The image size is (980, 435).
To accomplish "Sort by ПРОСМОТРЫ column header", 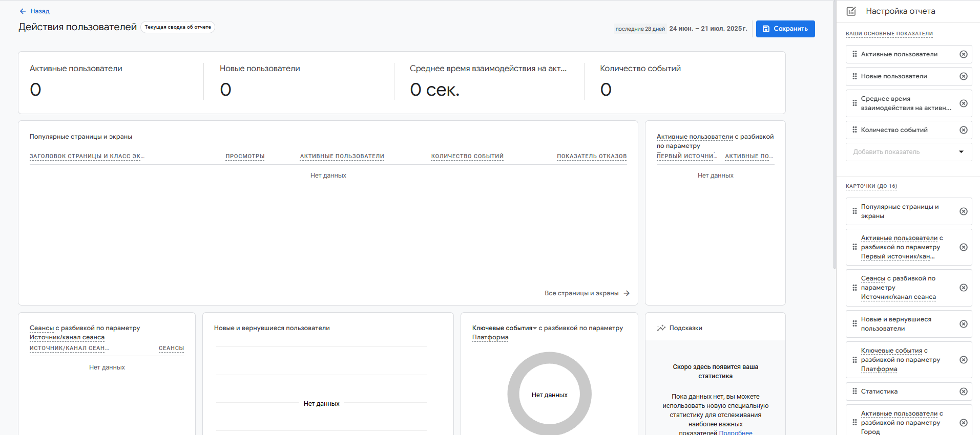I will pos(245,156).
